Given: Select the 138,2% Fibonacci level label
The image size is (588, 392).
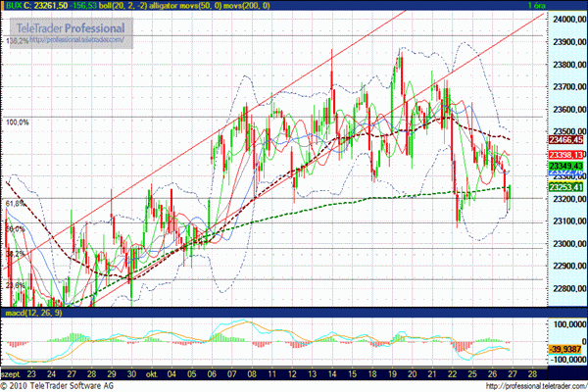Looking at the screenshot, I should pos(16,42).
